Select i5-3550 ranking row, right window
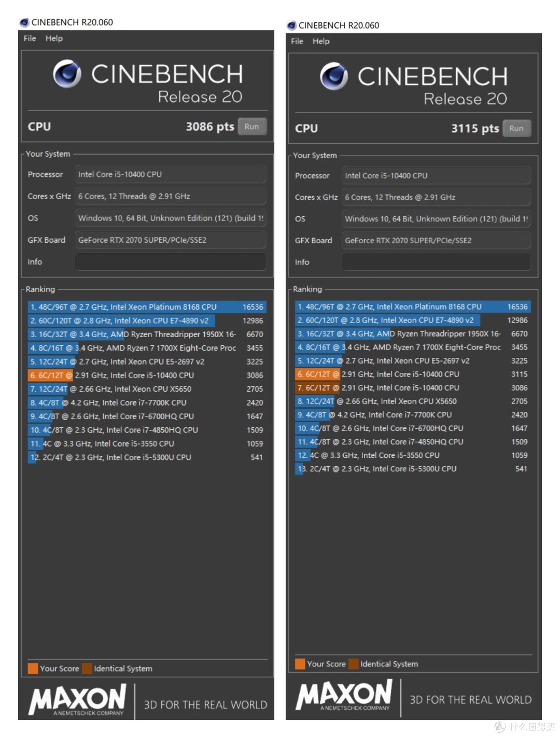 pos(413,455)
